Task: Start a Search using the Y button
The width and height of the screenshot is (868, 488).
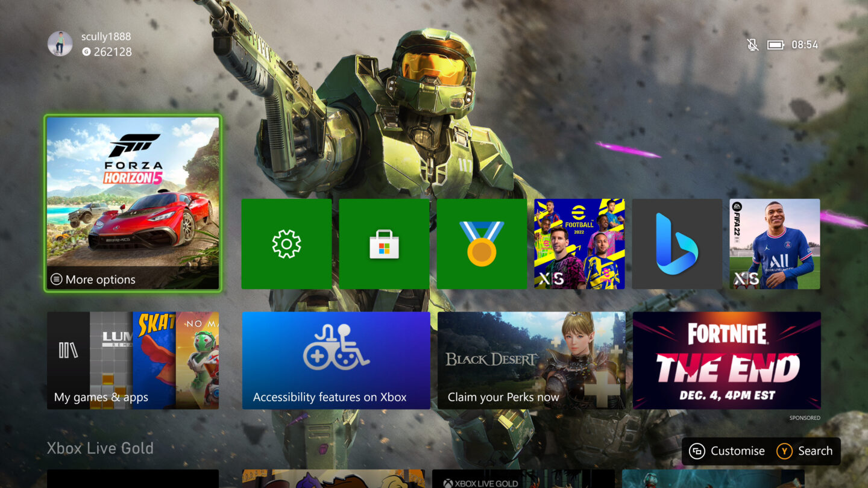Action: [806, 451]
